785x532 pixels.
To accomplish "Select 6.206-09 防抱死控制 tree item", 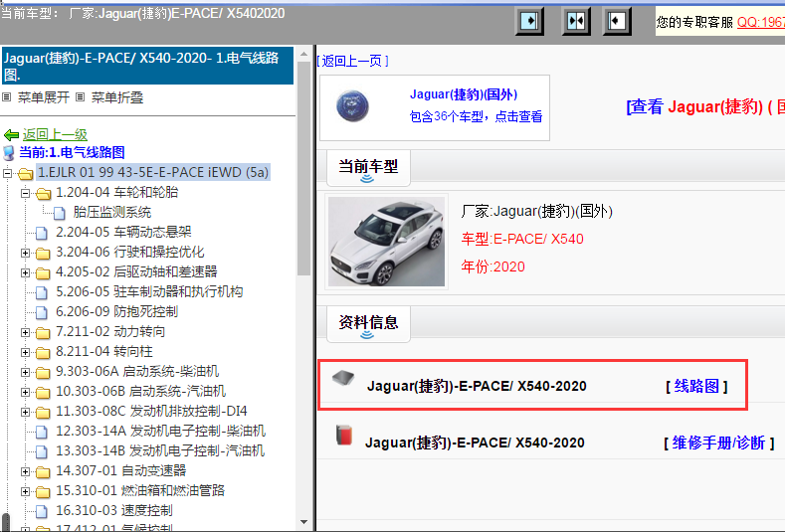I will coord(116,311).
